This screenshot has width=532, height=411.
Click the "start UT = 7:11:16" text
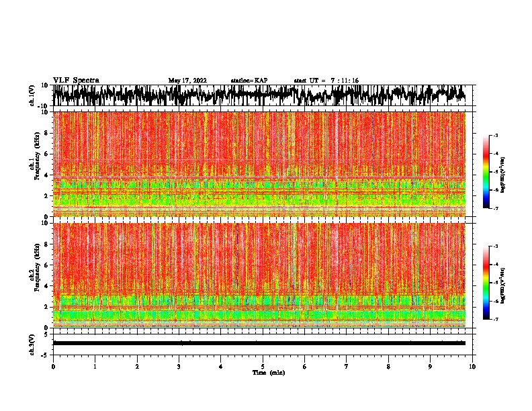tap(326, 81)
